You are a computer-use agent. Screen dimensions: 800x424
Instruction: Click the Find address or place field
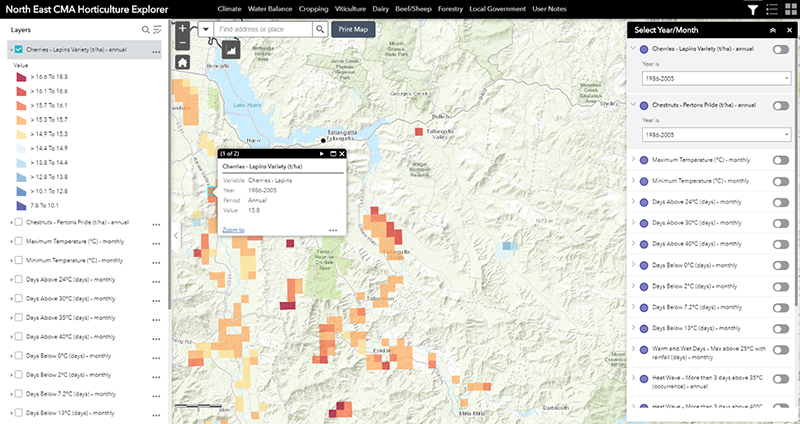[264, 30]
